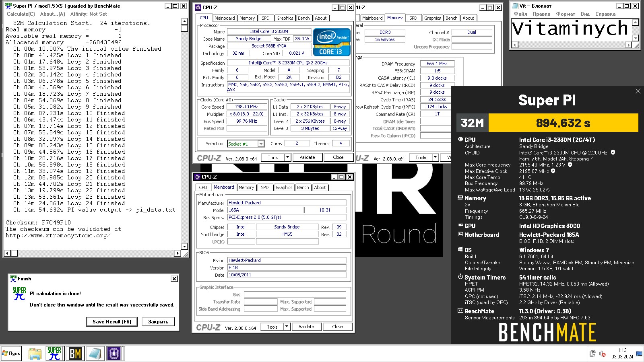Click the taskbar clock 1:13
Screen dimensions: 644x362
click(x=622, y=350)
